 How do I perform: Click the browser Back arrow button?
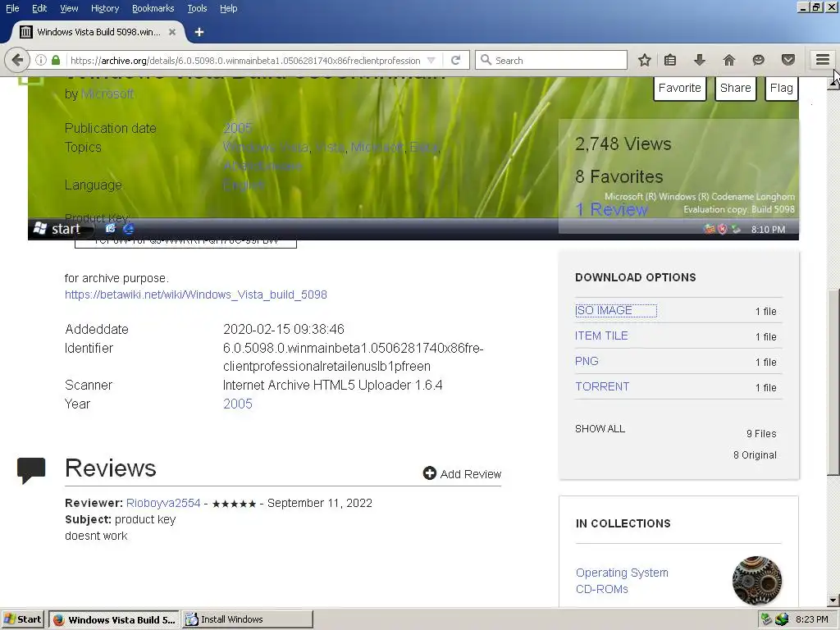pyautogui.click(x=18, y=60)
